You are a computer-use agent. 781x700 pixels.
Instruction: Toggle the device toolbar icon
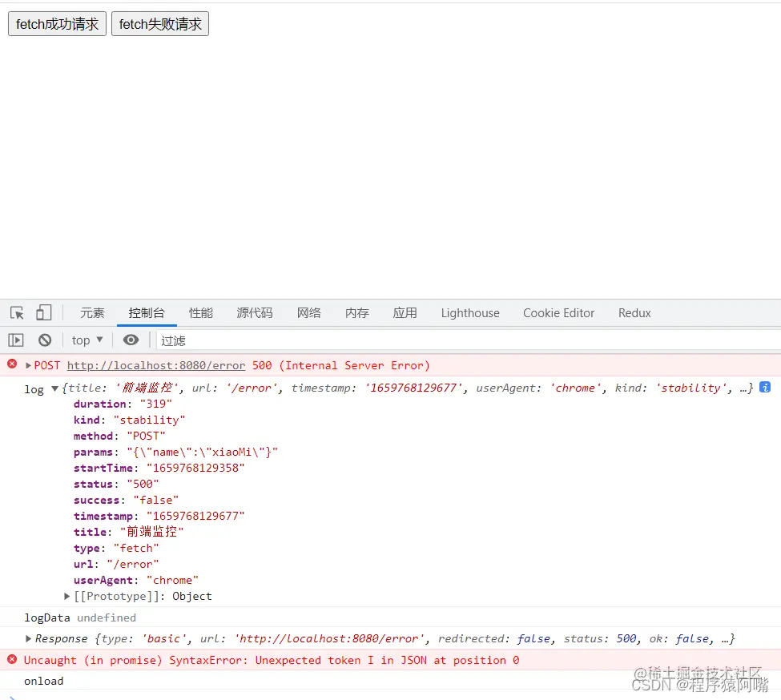pos(44,312)
